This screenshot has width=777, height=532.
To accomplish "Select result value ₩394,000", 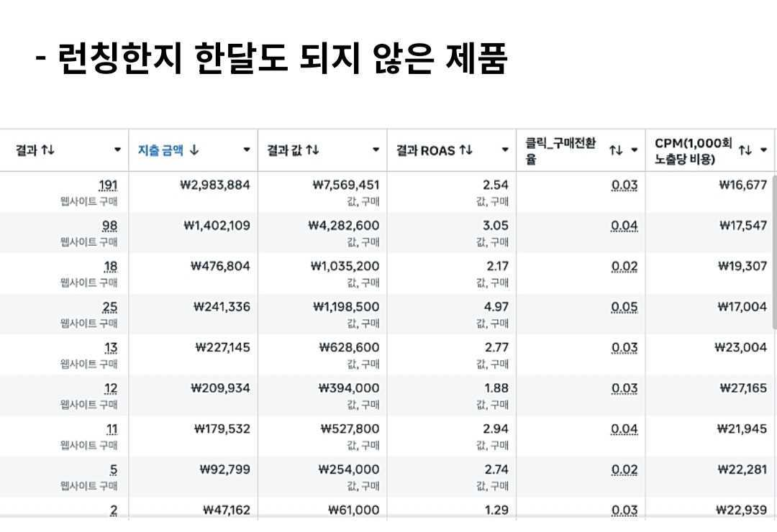I will (349, 388).
